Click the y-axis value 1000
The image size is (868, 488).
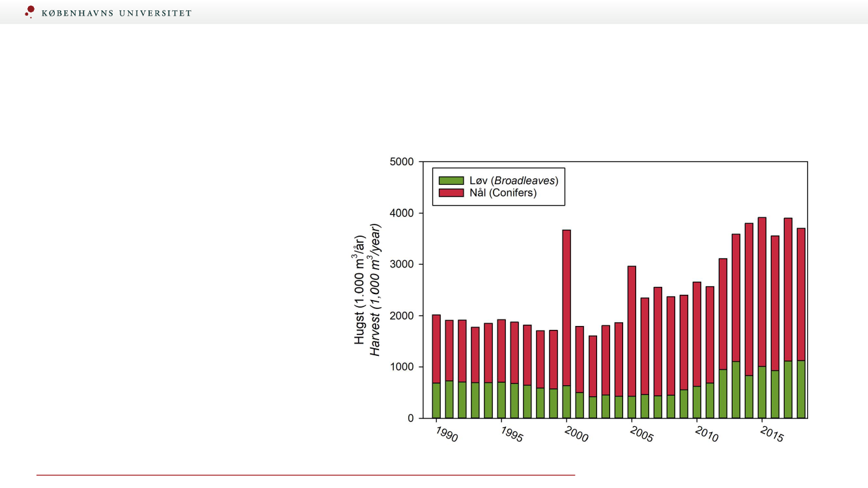tap(402, 367)
